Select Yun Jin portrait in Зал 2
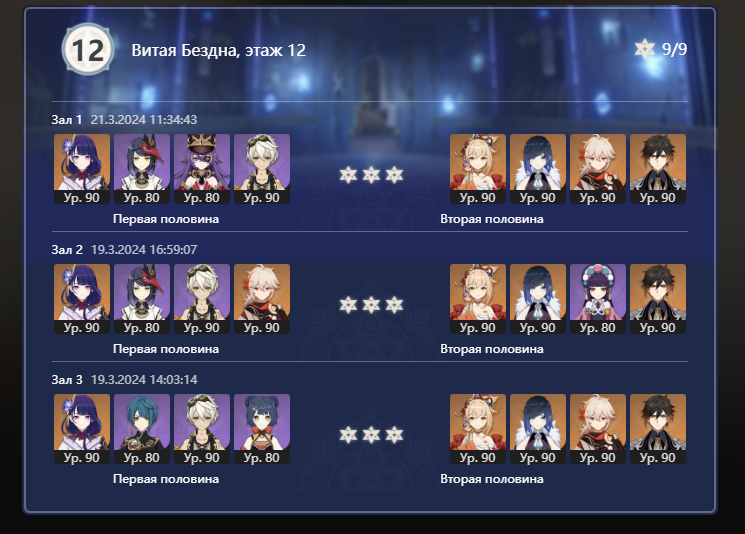This screenshot has width=745, height=534. (598, 299)
